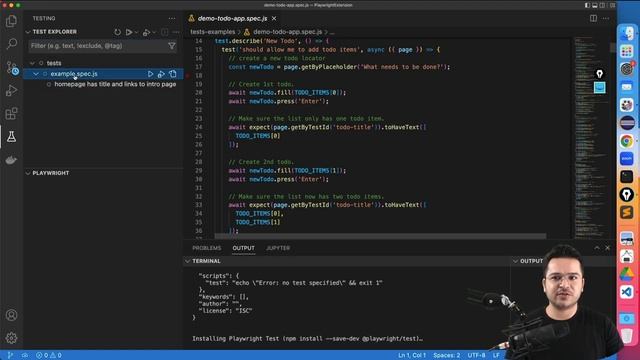Open the Docker view in activity bar
This screenshot has height=360, width=640.
[x=11, y=160]
